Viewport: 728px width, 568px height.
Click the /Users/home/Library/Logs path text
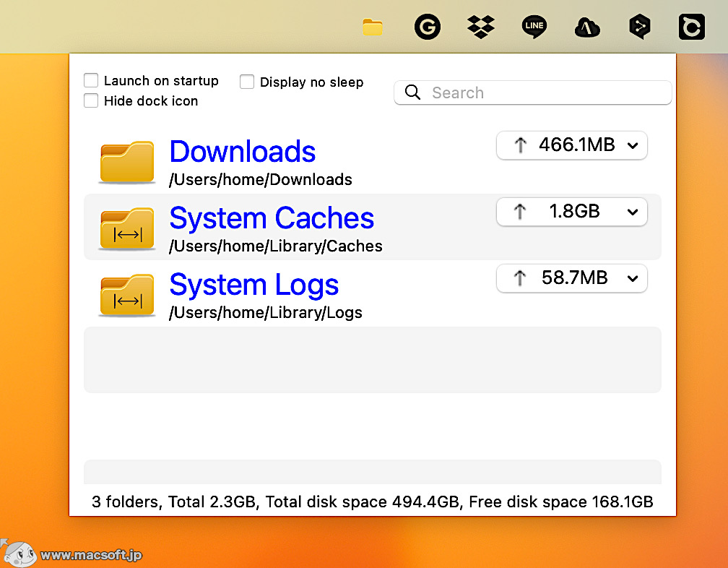pyautogui.click(x=266, y=313)
